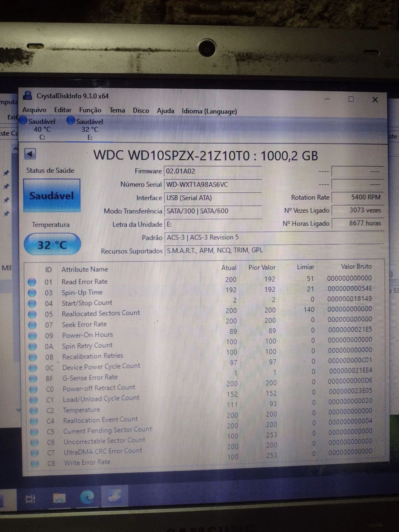Click raw value 0000000021E5 of Power-On Hours

coord(350,329)
